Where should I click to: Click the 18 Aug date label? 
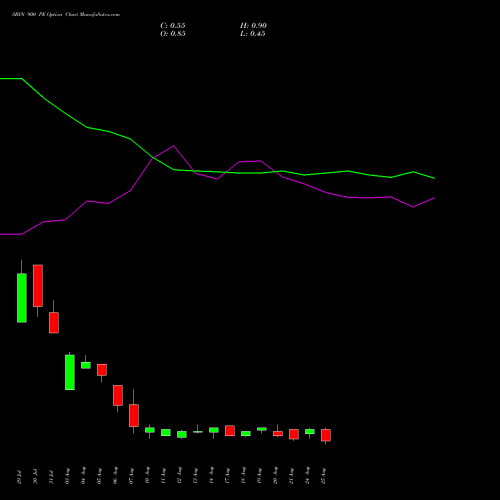(x=243, y=476)
